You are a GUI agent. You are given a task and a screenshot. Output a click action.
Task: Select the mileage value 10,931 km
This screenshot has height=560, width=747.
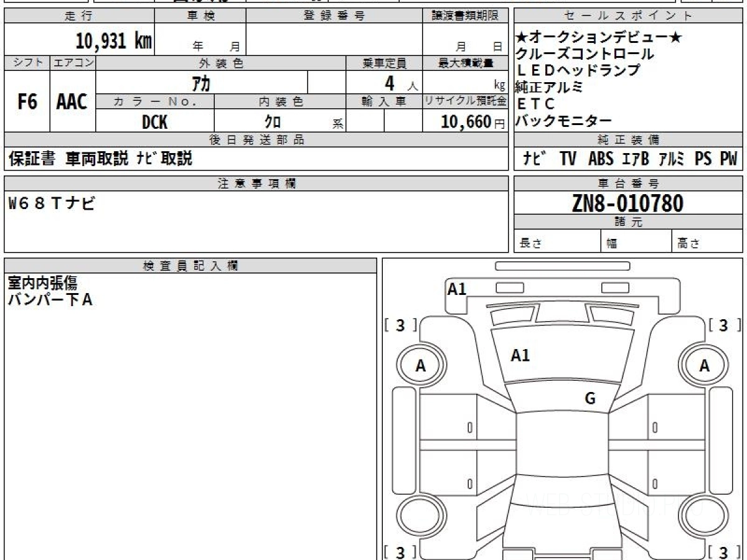[114, 41]
